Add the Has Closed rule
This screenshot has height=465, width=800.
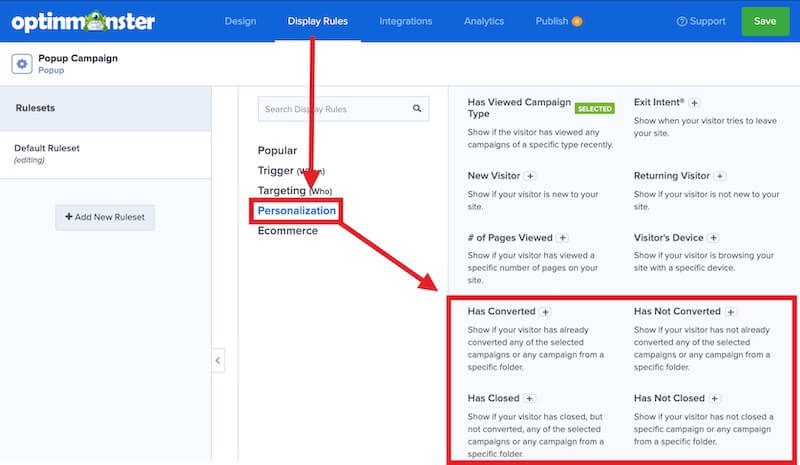(x=529, y=399)
